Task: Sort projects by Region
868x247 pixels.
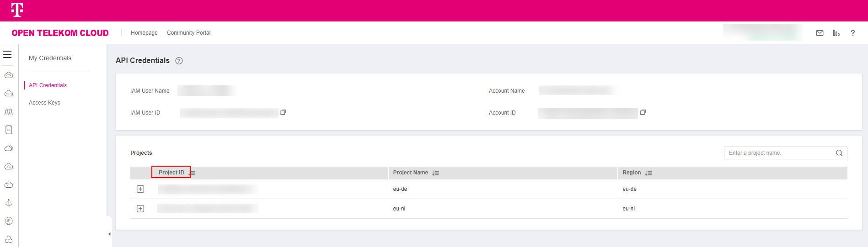Action: pos(648,173)
